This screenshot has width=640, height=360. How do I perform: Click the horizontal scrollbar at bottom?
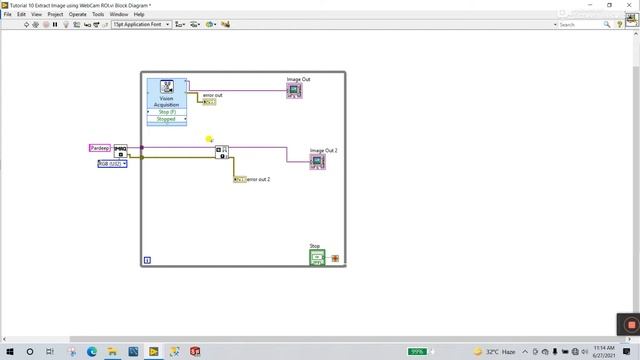click(347, 339)
